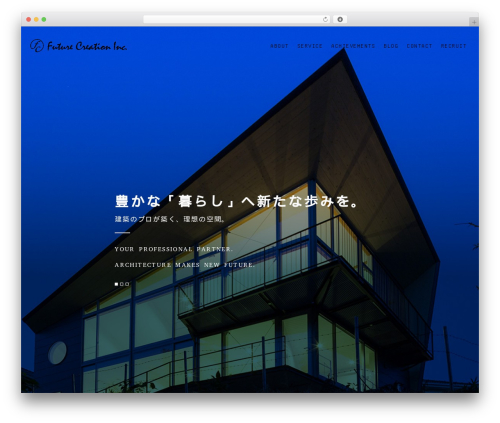Click the browser address bar
Viewport: 500px width, 423px height.
coord(237,19)
